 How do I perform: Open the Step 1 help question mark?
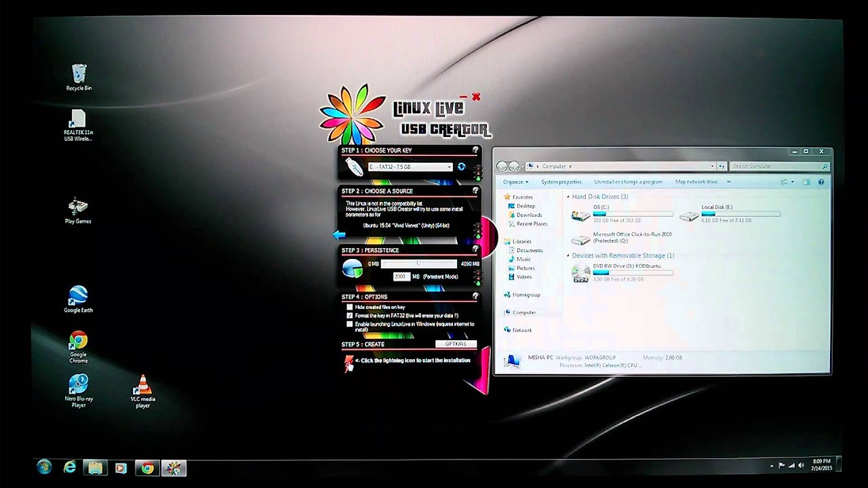[475, 150]
